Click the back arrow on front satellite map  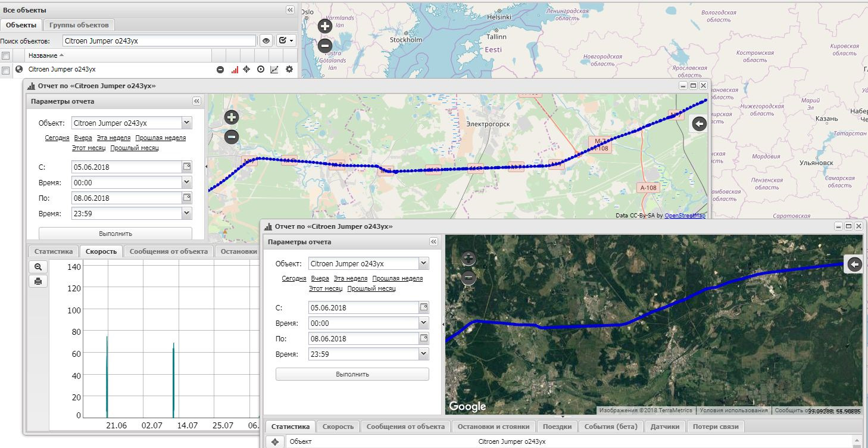point(854,265)
